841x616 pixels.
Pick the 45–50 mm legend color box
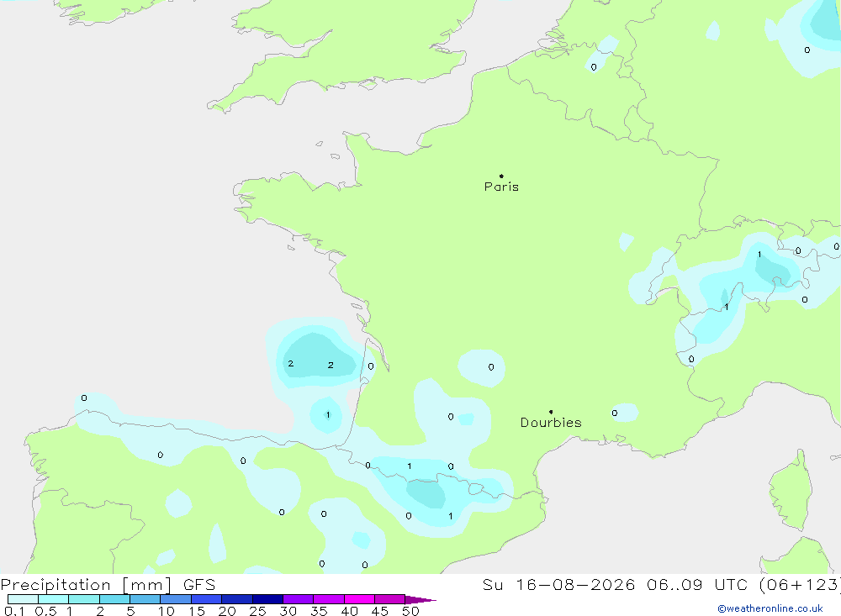tap(389, 599)
